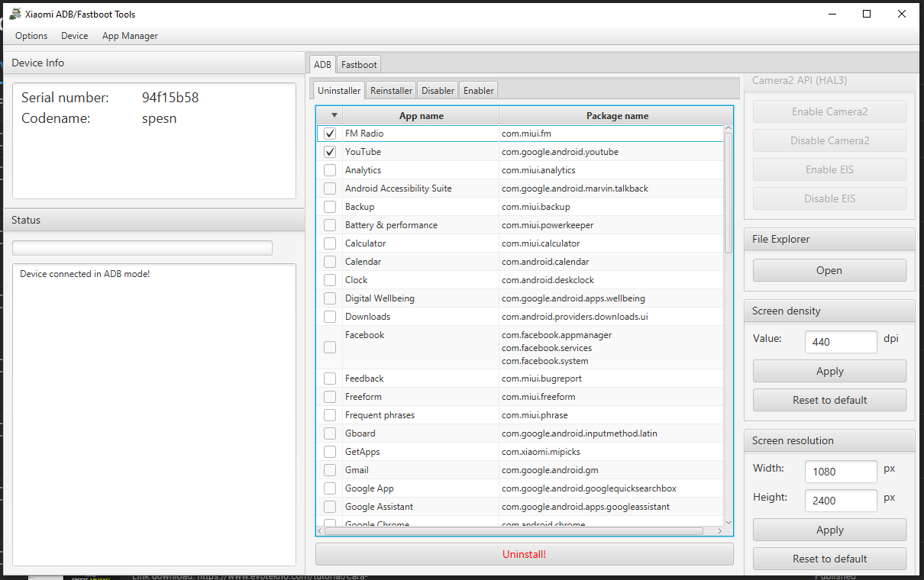
Task: Open the table column selector arrow
Action: 334,116
